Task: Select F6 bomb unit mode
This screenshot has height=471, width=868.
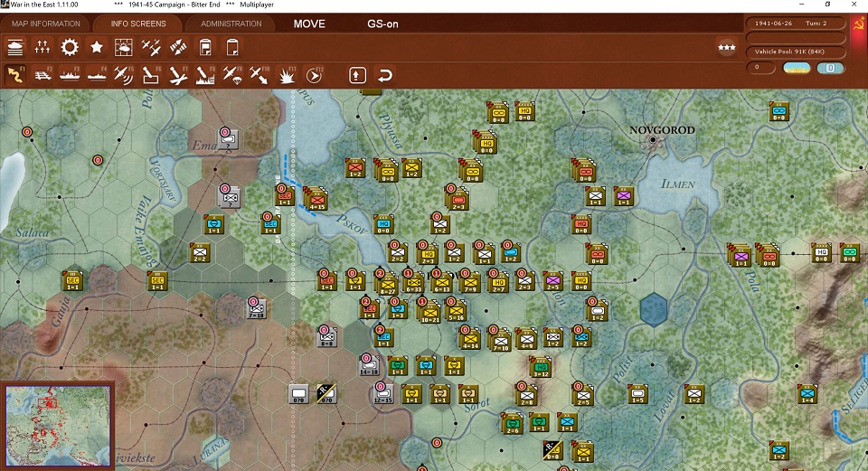Action: pos(151,75)
